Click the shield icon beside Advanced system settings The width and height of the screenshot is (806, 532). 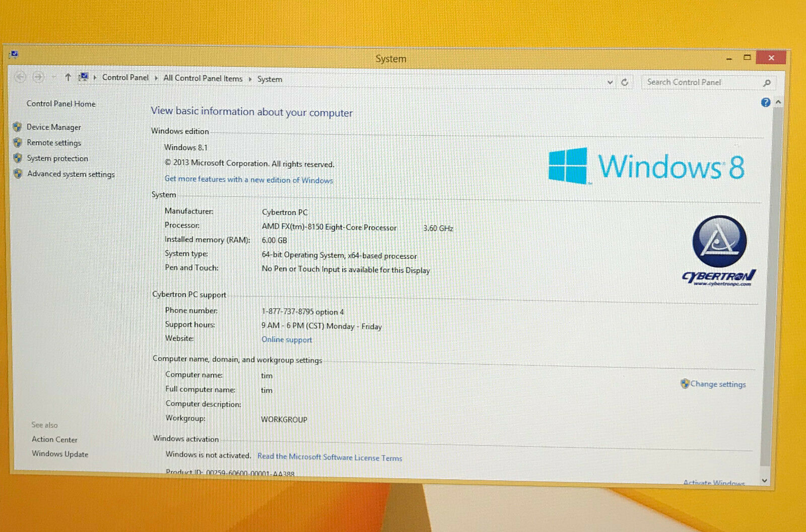pos(18,173)
